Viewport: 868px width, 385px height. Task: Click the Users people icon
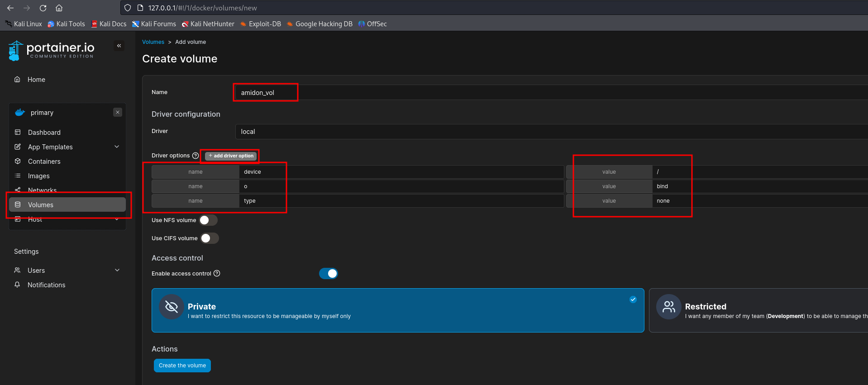tap(17, 270)
